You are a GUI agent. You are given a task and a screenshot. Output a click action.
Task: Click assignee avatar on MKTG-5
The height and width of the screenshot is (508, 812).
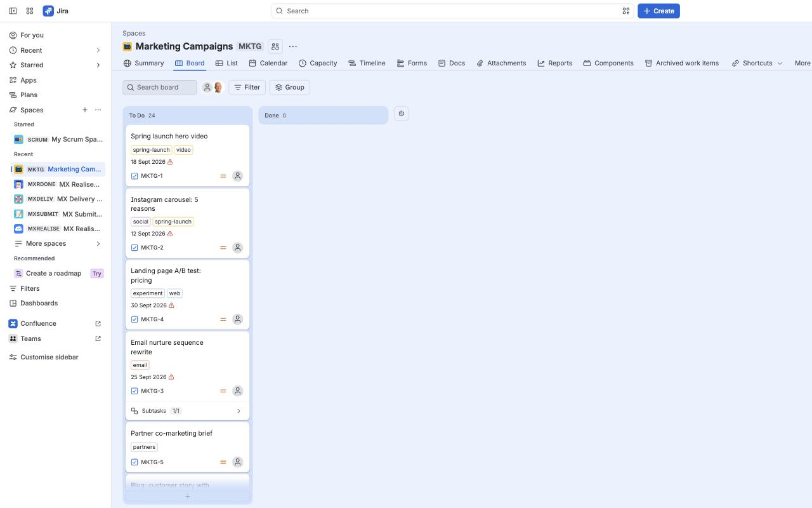click(237, 462)
